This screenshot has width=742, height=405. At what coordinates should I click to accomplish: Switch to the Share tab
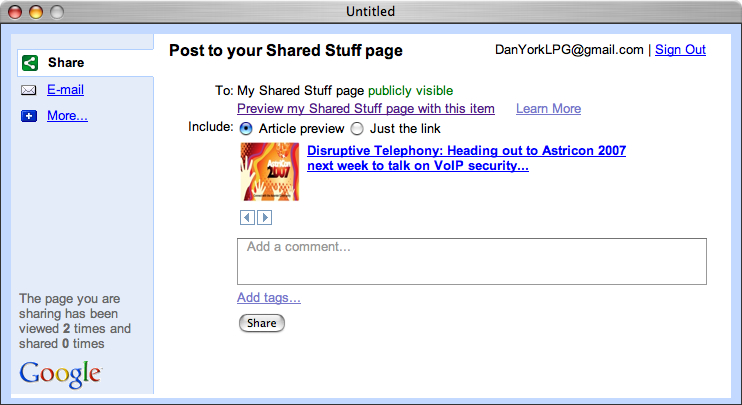point(65,63)
